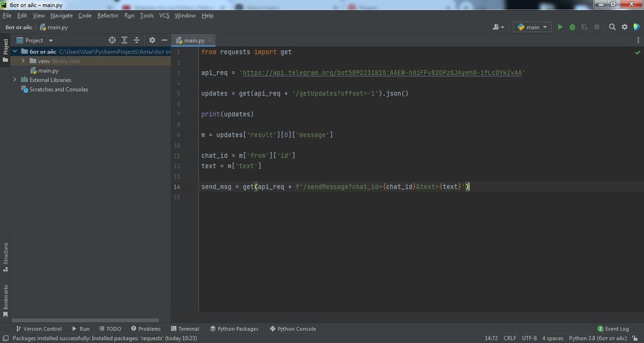Expand External Libraries node
This screenshot has height=343, width=644.
point(15,80)
